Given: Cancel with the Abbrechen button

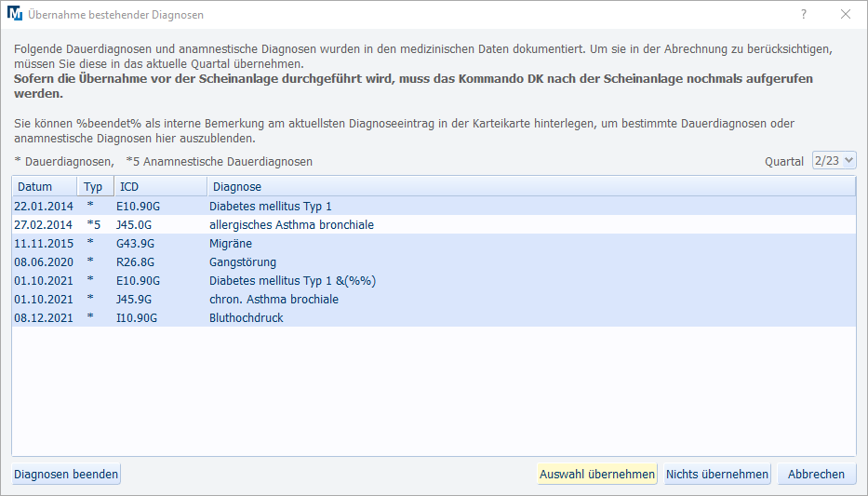Looking at the screenshot, I should point(816,475).
